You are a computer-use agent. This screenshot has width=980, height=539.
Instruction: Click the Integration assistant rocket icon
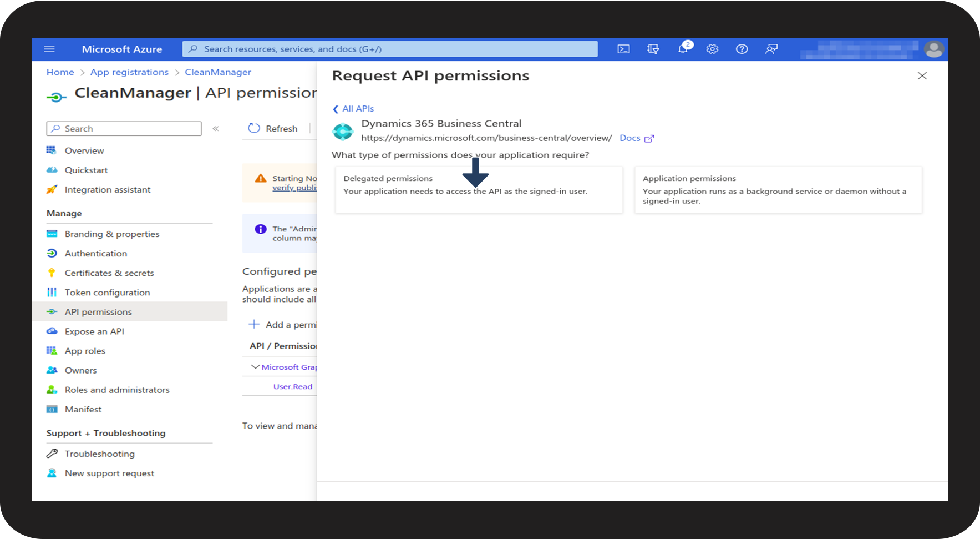[x=52, y=189]
